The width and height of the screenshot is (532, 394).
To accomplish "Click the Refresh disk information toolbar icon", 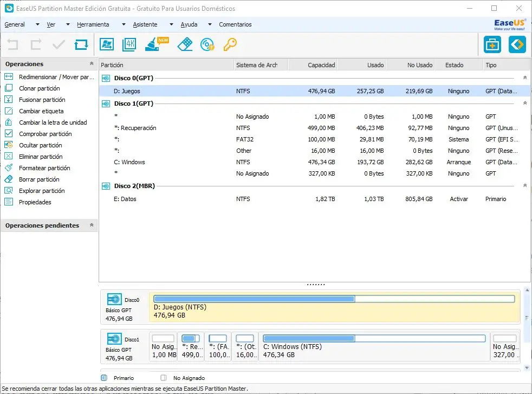I will click(x=81, y=45).
